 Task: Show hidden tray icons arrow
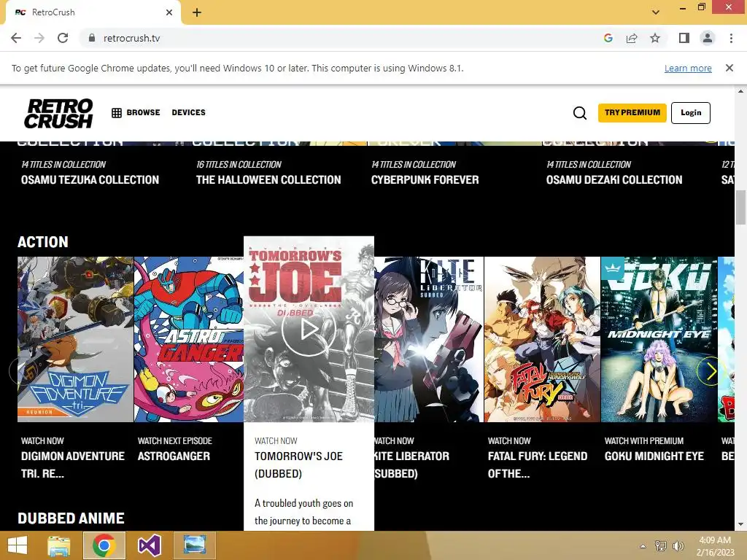(643, 546)
